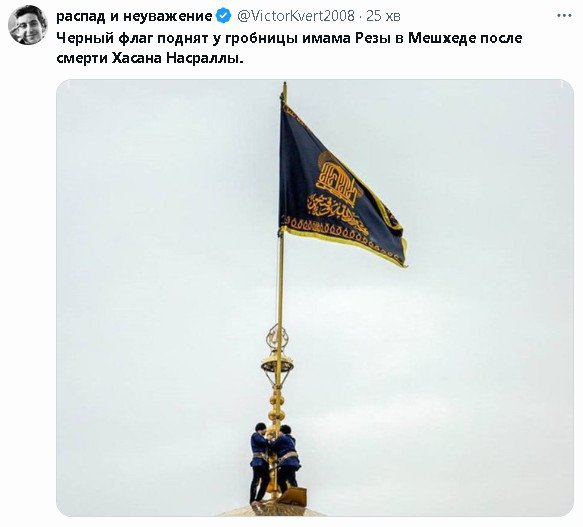This screenshot has width=583, height=527.
Task: Open the profile name распад и неуважение
Action: 134,16
